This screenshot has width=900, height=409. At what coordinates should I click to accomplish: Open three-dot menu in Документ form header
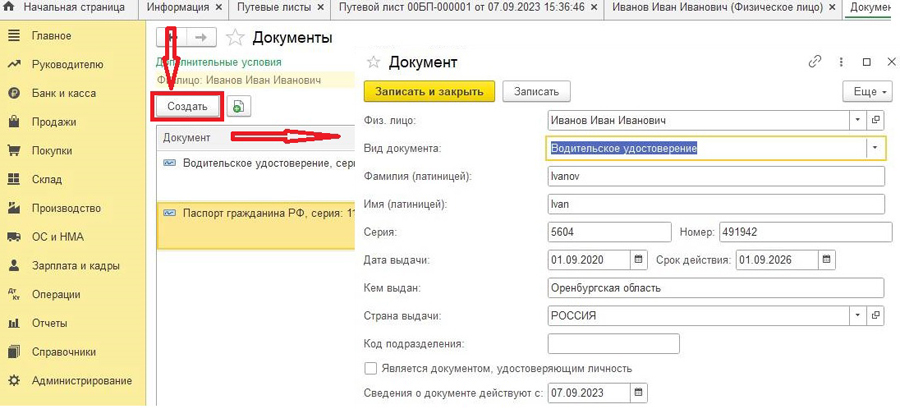tap(841, 62)
